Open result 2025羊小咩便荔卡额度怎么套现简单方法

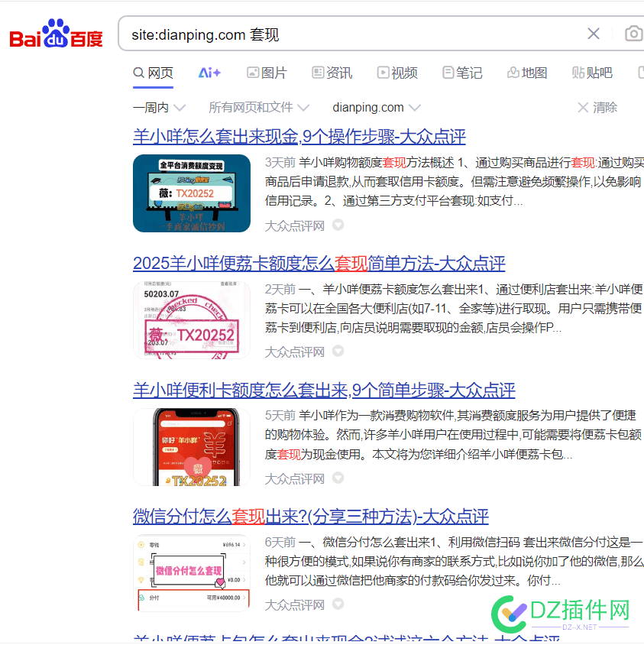click(x=319, y=263)
